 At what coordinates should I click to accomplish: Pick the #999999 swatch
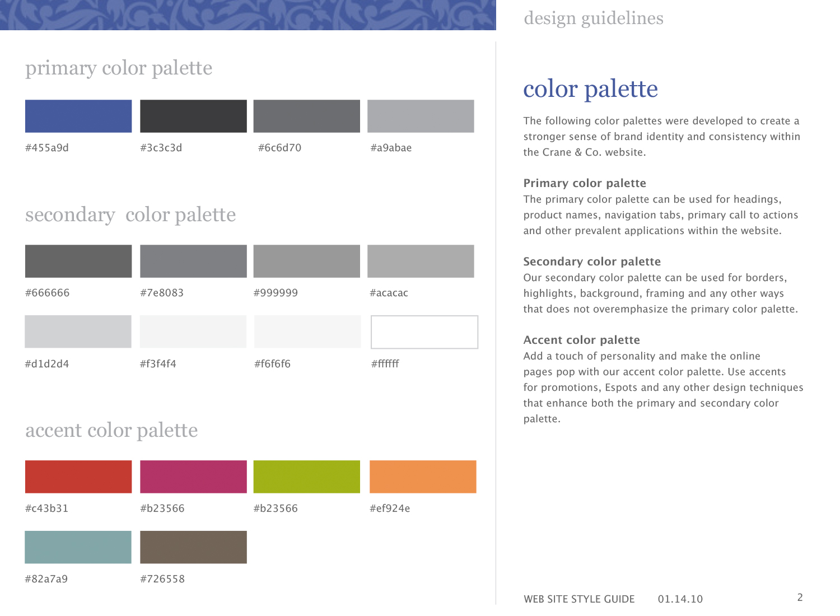tap(306, 261)
